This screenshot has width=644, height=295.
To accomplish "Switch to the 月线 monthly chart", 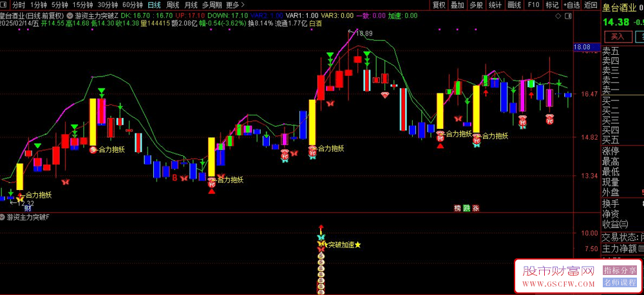I will click(191, 5).
